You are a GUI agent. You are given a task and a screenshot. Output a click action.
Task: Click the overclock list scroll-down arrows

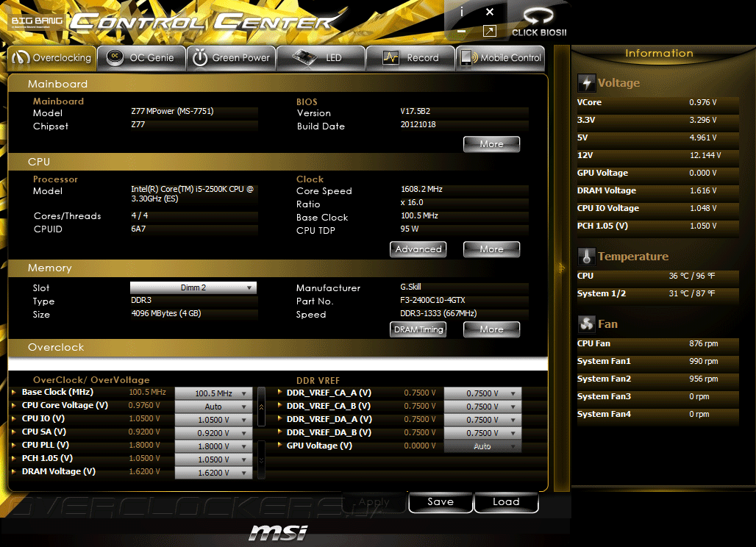pyautogui.click(x=261, y=460)
